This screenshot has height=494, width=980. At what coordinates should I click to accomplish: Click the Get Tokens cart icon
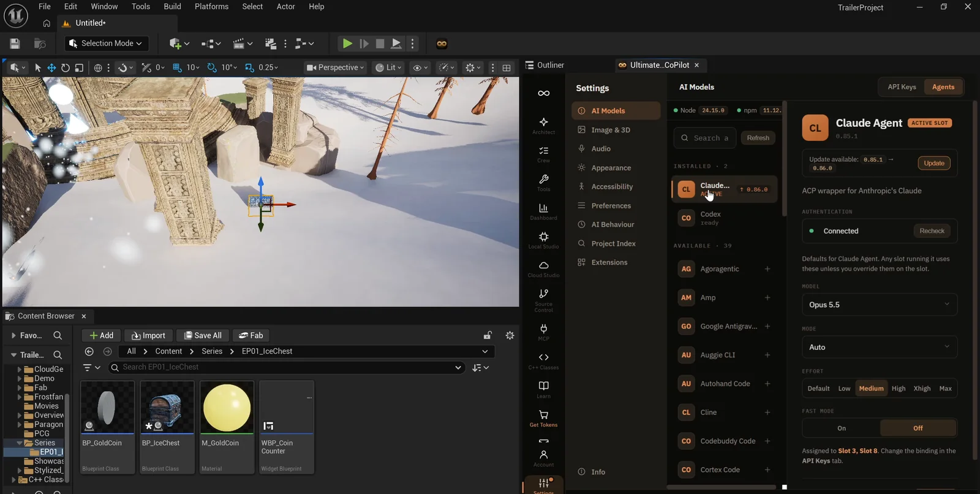click(x=543, y=419)
